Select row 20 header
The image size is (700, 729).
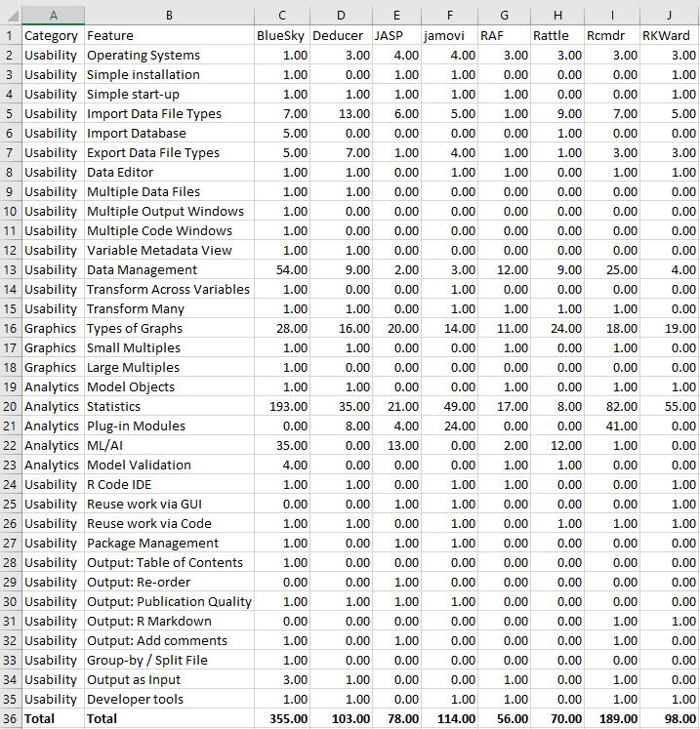(10, 407)
